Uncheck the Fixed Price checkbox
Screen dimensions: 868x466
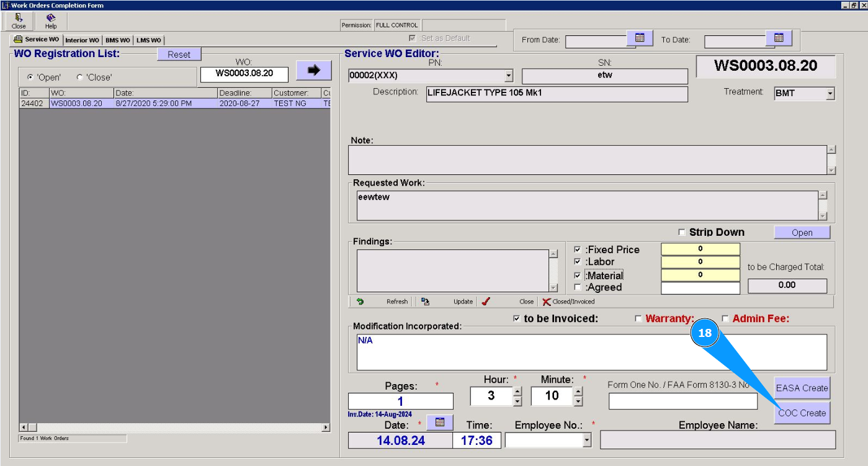(x=578, y=249)
